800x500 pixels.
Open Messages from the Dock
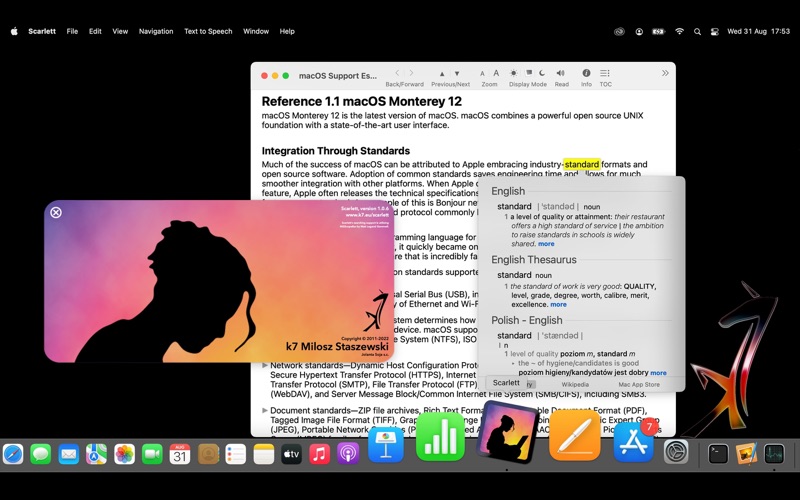(41, 454)
